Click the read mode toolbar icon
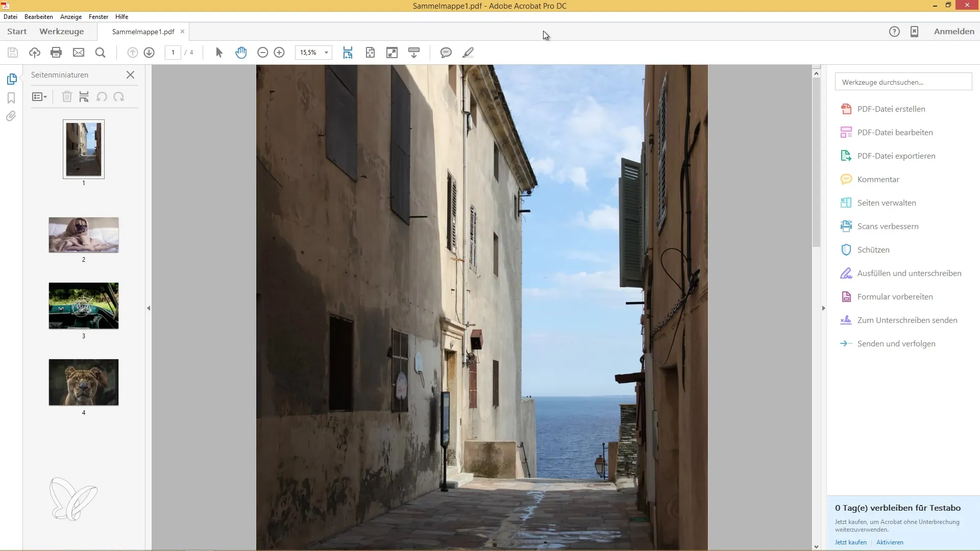980x551 pixels. 414,53
